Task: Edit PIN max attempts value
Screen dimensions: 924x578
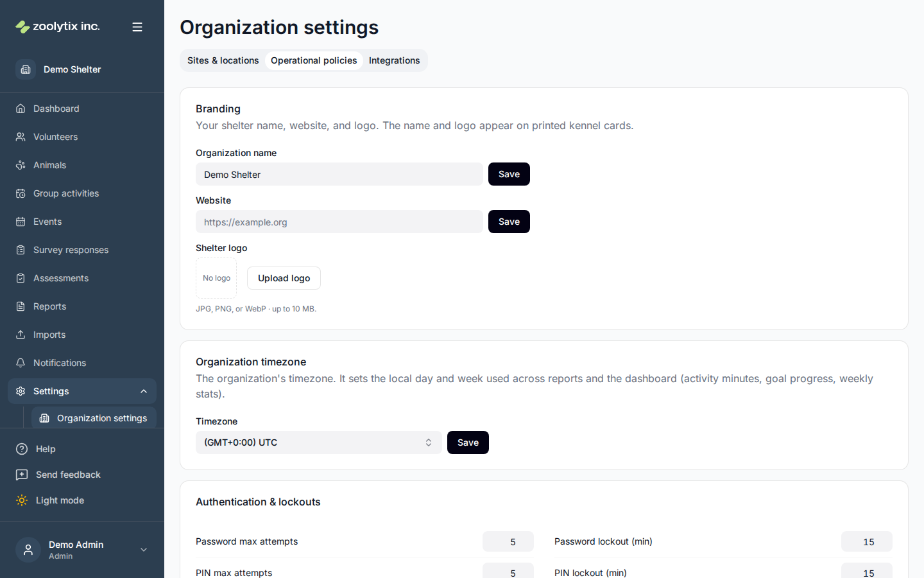Action: (508, 571)
